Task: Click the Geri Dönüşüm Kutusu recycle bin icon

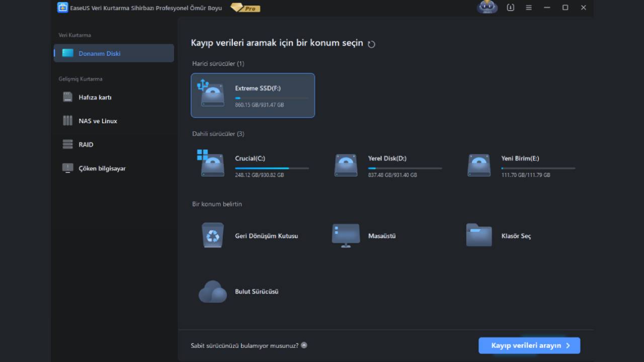Action: [213, 235]
